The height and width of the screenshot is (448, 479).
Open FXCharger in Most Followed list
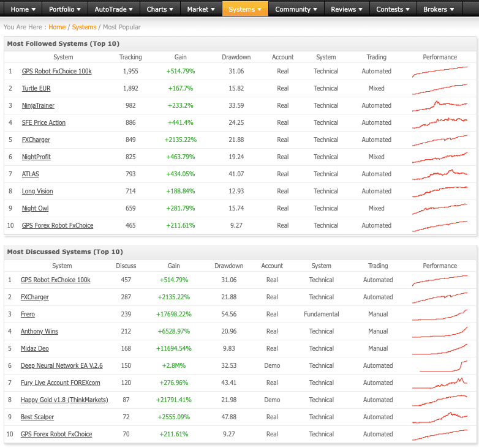(36, 140)
